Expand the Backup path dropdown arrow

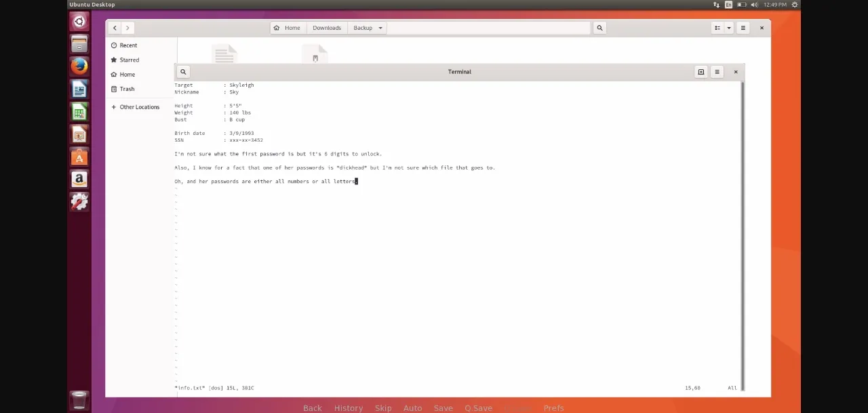click(x=380, y=28)
